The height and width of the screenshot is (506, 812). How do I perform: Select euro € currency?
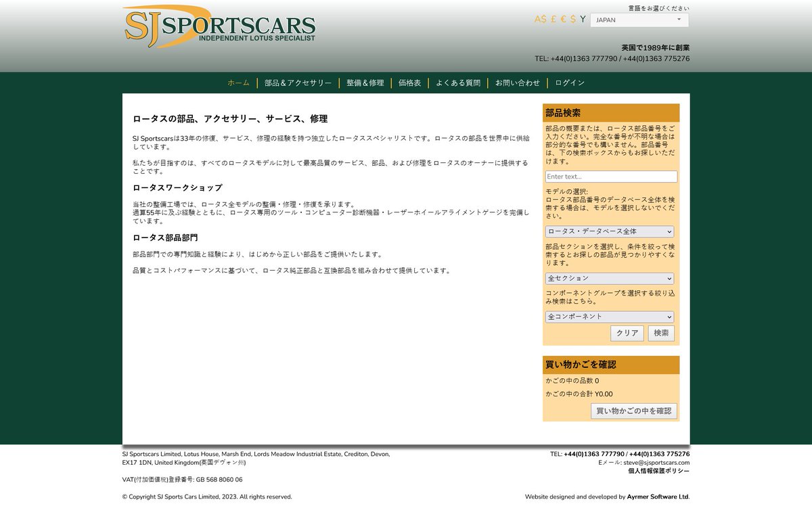click(x=563, y=20)
